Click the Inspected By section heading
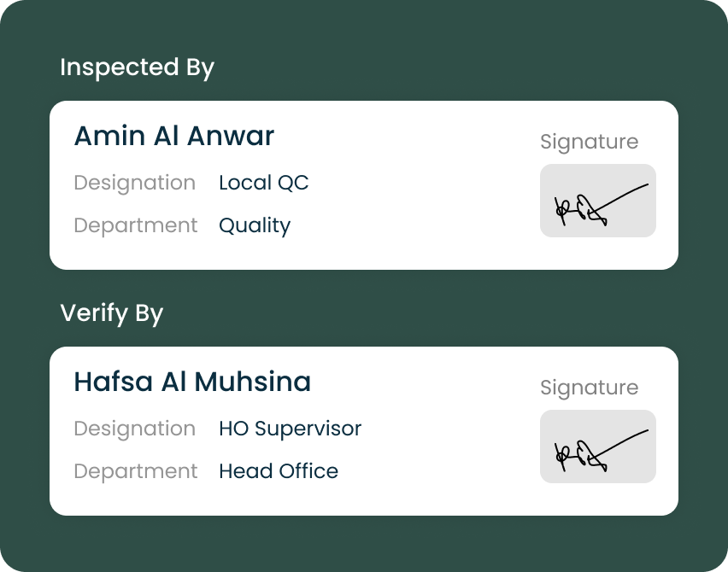The width and height of the screenshot is (728, 572). click(x=137, y=67)
